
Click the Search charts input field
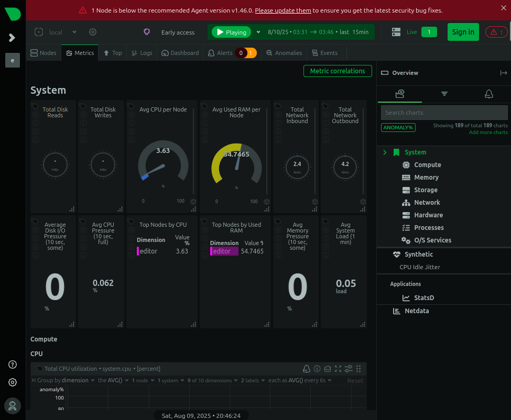coord(444,113)
